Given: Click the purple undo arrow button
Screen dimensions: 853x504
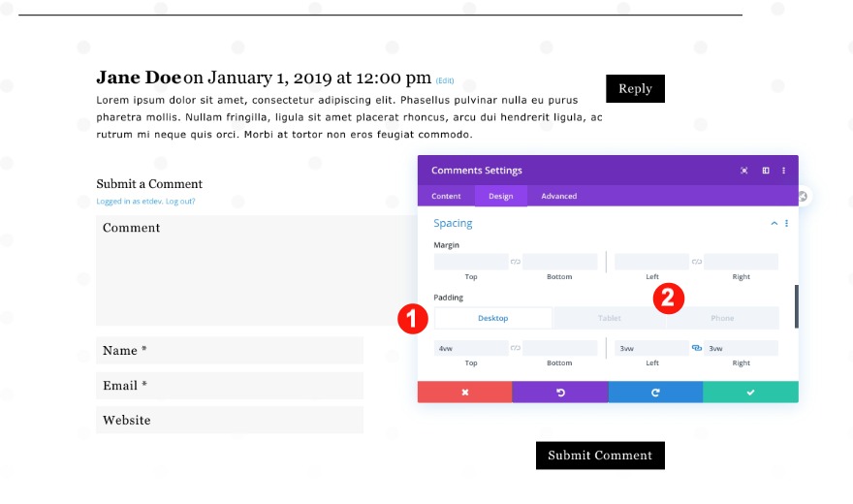Looking at the screenshot, I should click(559, 392).
